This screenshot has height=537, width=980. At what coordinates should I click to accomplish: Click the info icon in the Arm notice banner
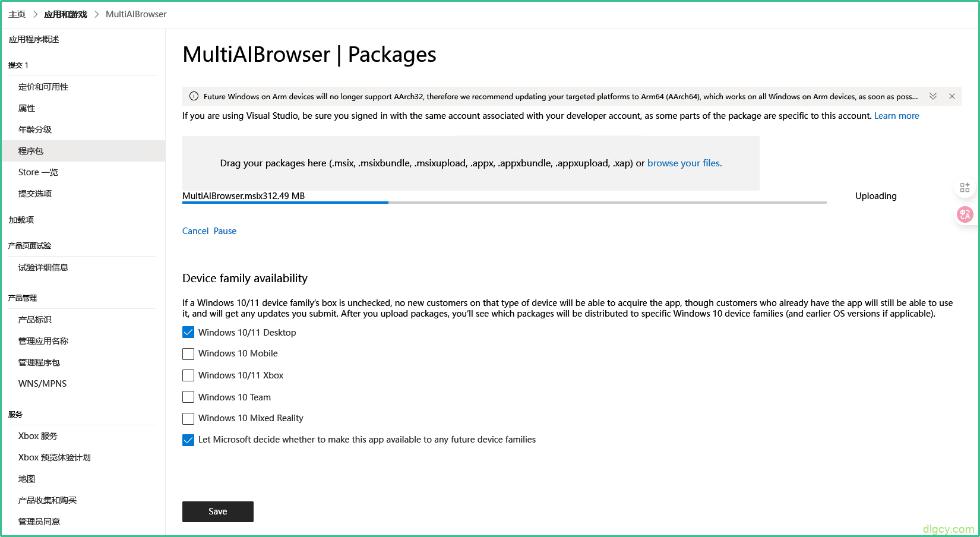[x=194, y=96]
